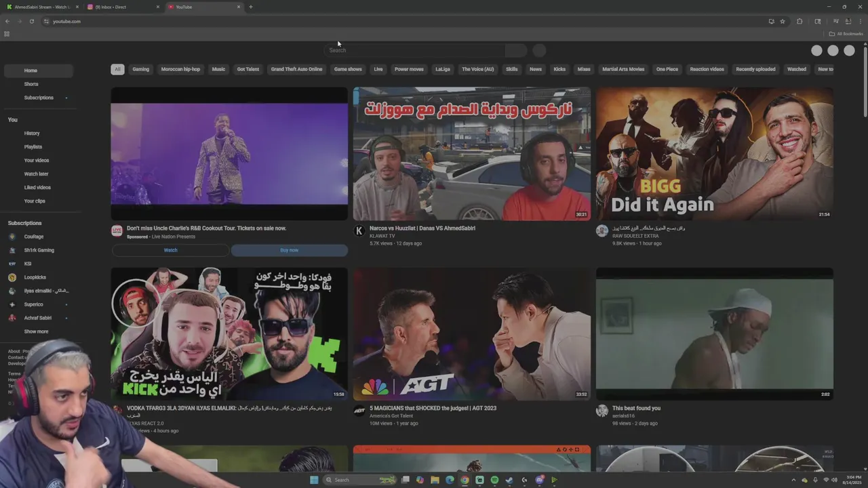Open a new browser tab with plus
Screen dimensions: 868x488
pyautogui.click(x=251, y=7)
